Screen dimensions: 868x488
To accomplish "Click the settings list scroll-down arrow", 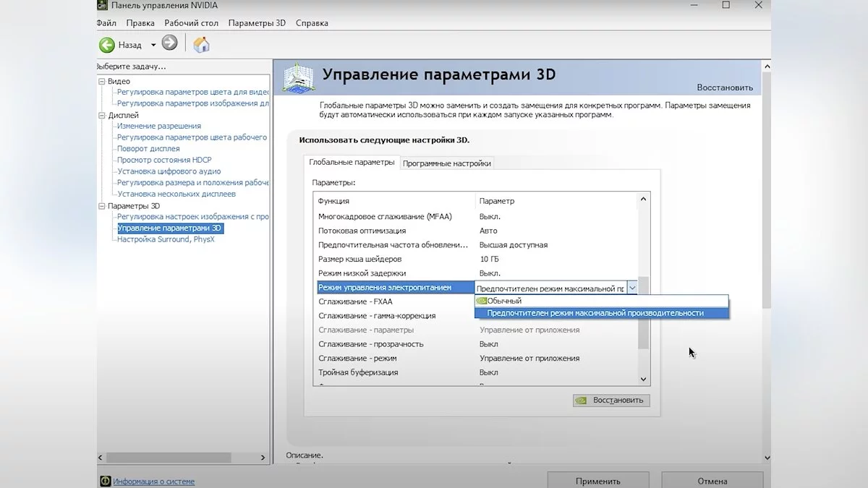I will click(x=644, y=379).
